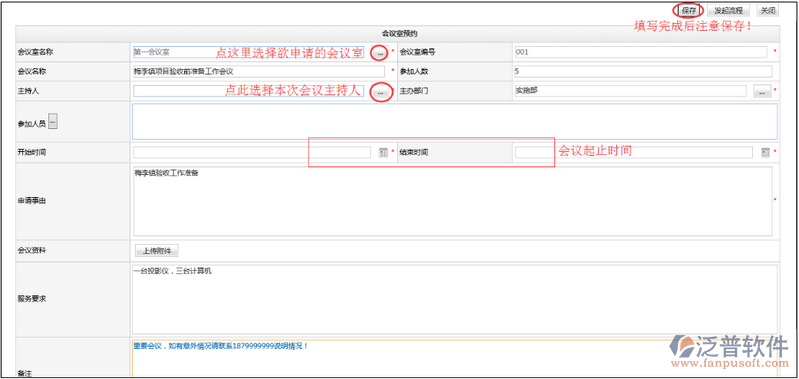Open the 参加人员 ellipsis picker button
Viewport: 799px width, 379px height.
tap(52, 121)
